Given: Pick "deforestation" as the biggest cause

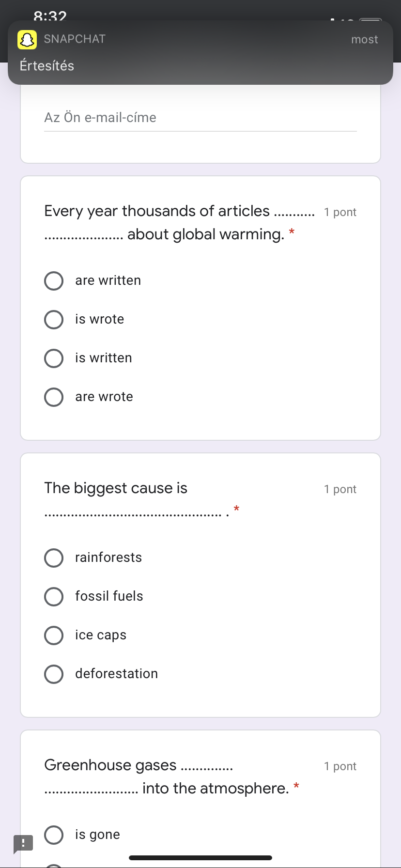Looking at the screenshot, I should (54, 674).
